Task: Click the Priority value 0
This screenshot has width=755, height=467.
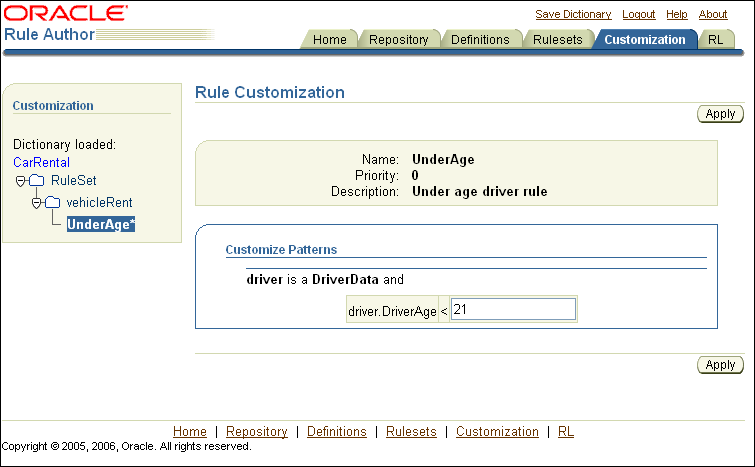Action: 415,175
